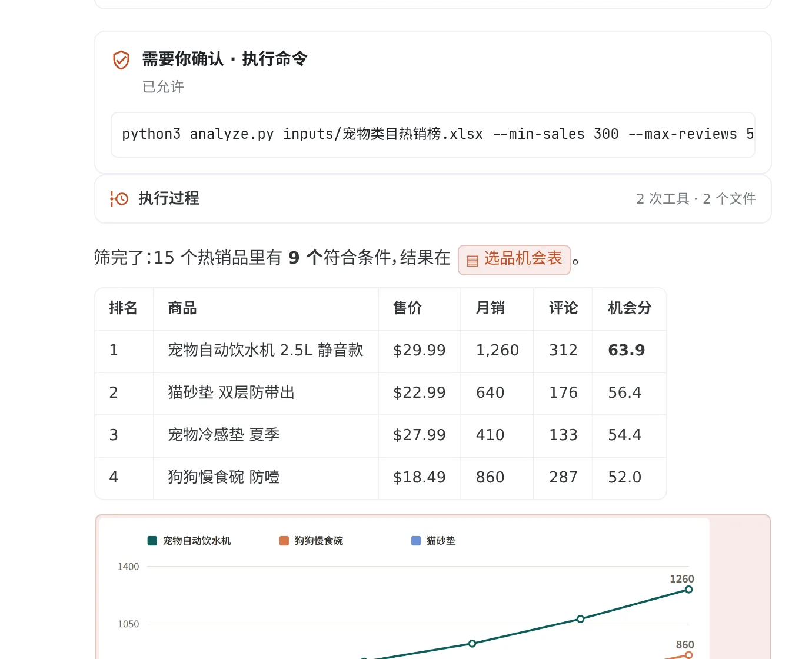The width and height of the screenshot is (812, 659).
Task: Click the bold 63.9 score cell
Action: click(x=629, y=351)
